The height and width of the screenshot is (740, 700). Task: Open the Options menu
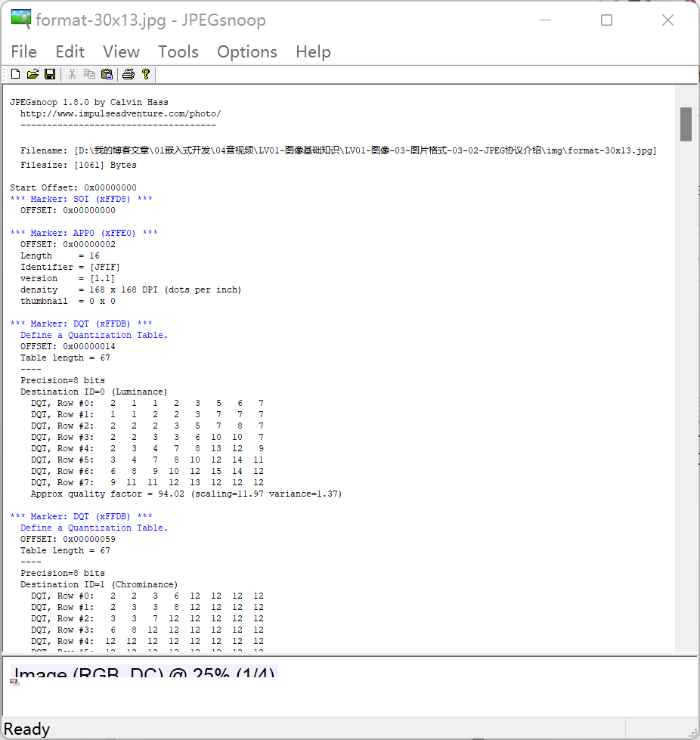click(246, 51)
